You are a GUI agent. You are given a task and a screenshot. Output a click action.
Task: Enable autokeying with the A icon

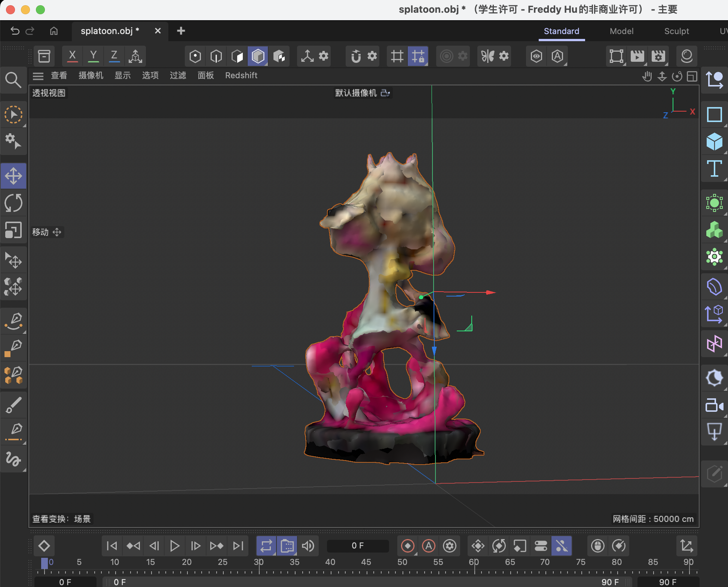(429, 546)
